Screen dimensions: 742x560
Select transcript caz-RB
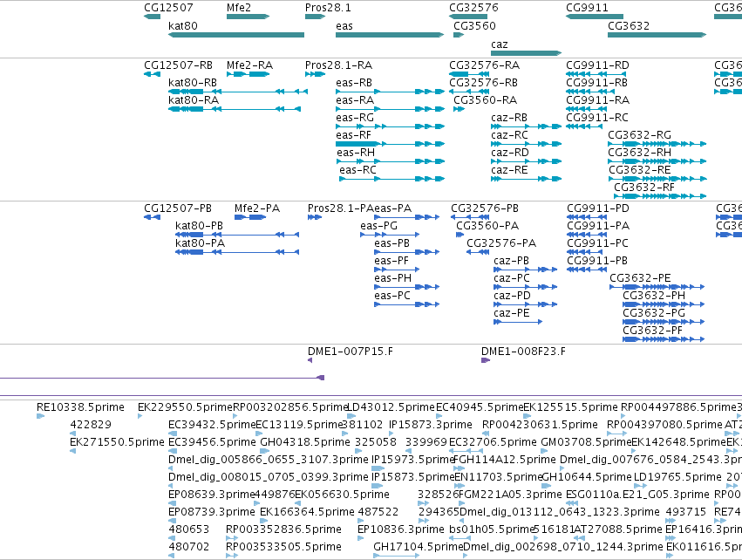[x=509, y=118]
